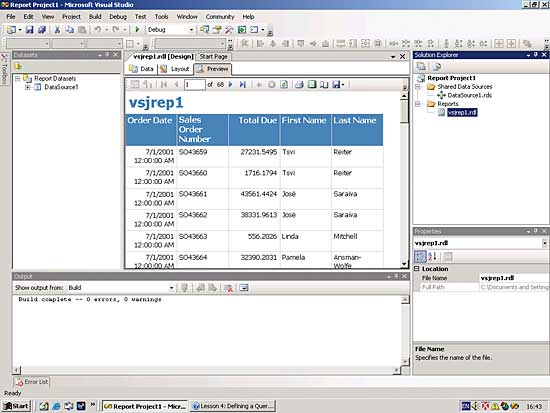This screenshot has width=550, height=413.
Task: Open the Error List tab
Action: tap(32, 382)
